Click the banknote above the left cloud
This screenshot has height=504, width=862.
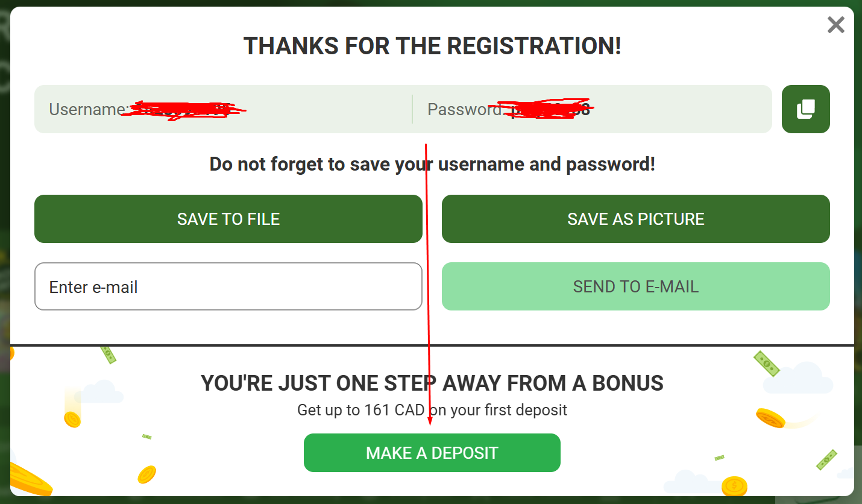click(x=109, y=354)
